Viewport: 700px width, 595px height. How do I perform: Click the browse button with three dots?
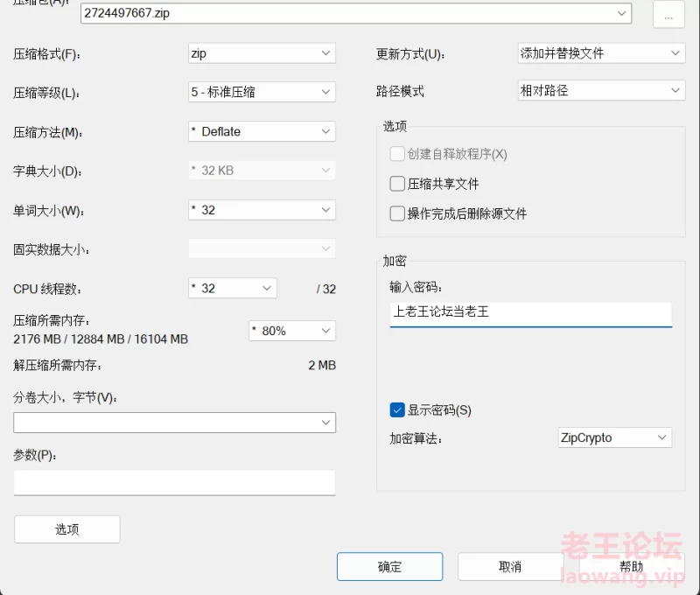click(x=668, y=14)
